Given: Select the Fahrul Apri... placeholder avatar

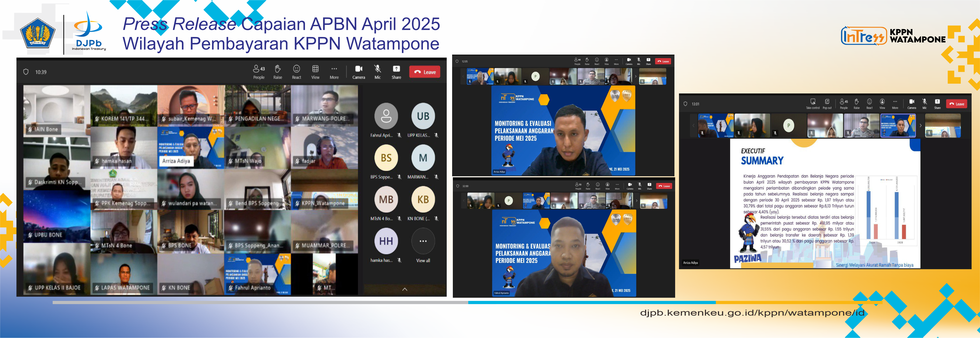Looking at the screenshot, I should [386, 116].
